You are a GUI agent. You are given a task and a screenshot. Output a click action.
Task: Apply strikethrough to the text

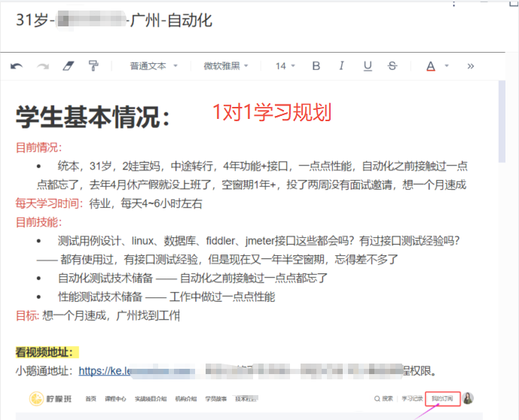click(x=392, y=66)
